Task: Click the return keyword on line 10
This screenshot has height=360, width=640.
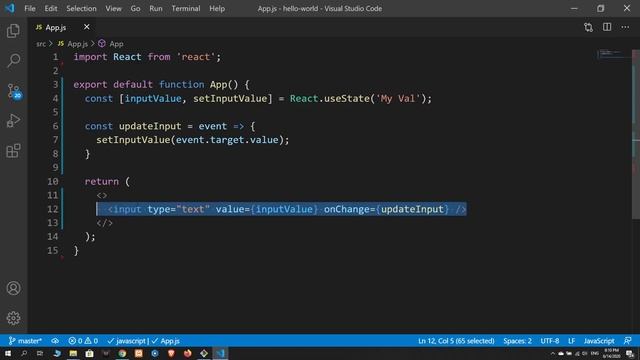Action: 102,181
